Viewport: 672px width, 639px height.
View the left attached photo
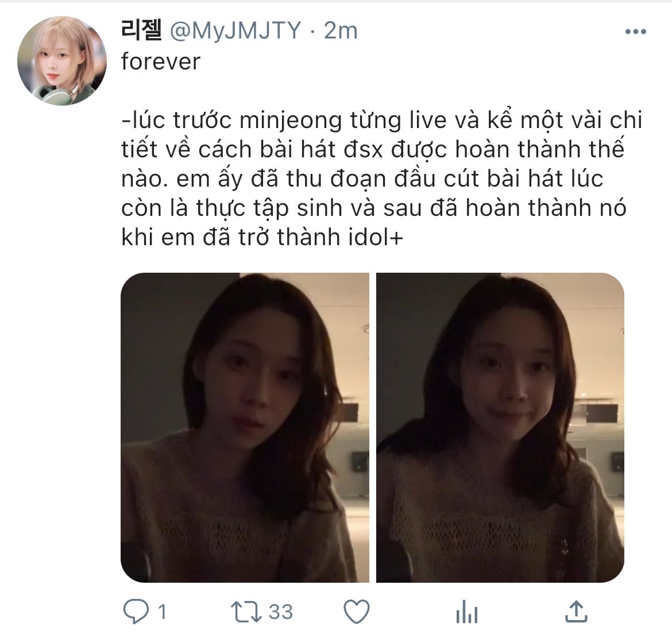245,427
